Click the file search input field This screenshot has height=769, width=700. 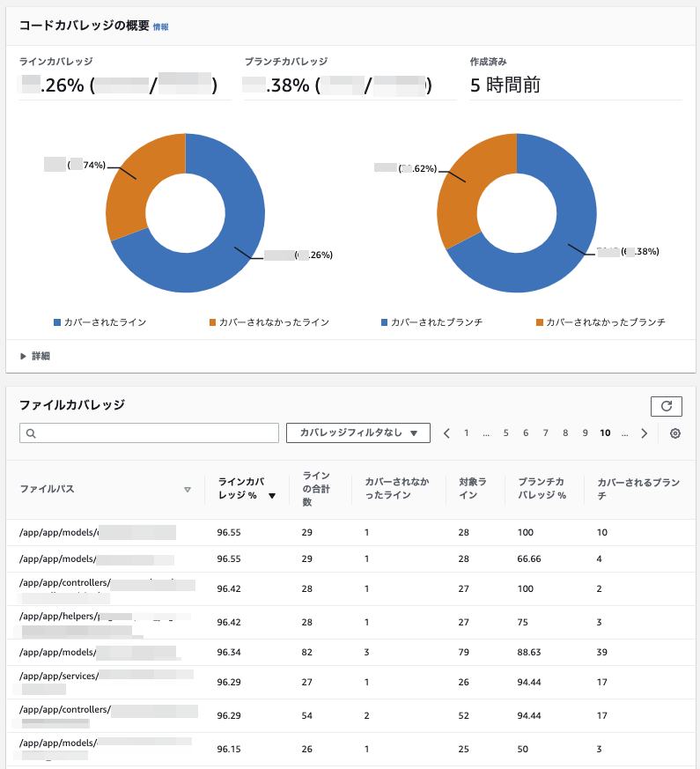[149, 433]
